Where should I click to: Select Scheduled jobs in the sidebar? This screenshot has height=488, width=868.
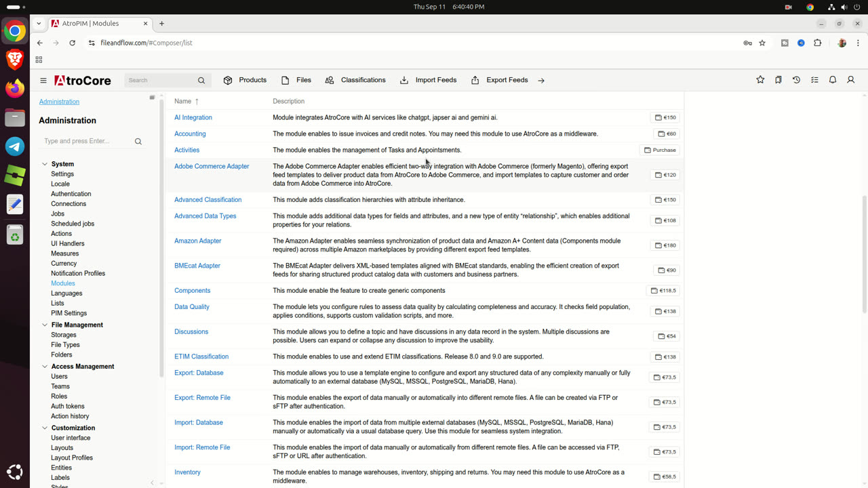click(73, 224)
